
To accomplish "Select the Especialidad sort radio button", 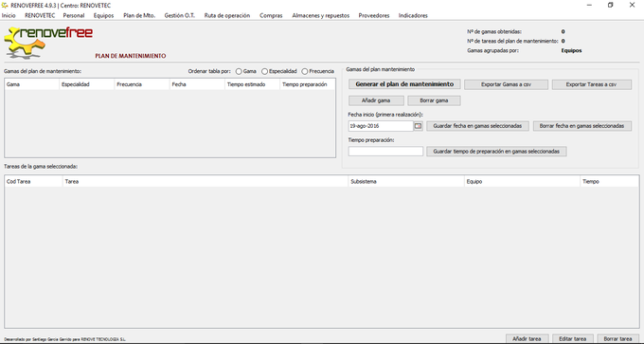I will [264, 71].
